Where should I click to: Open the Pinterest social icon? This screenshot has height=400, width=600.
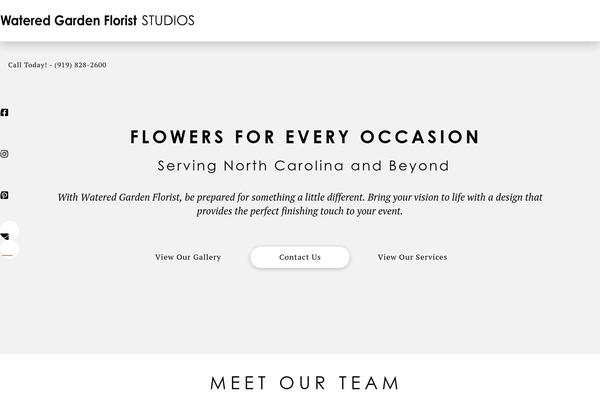point(5,196)
